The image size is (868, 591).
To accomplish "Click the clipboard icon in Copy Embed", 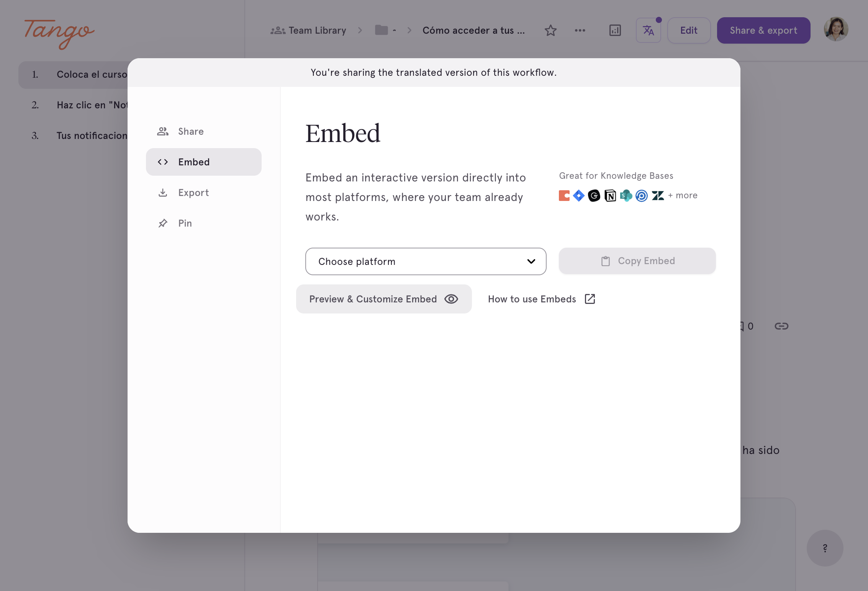I will [605, 261].
